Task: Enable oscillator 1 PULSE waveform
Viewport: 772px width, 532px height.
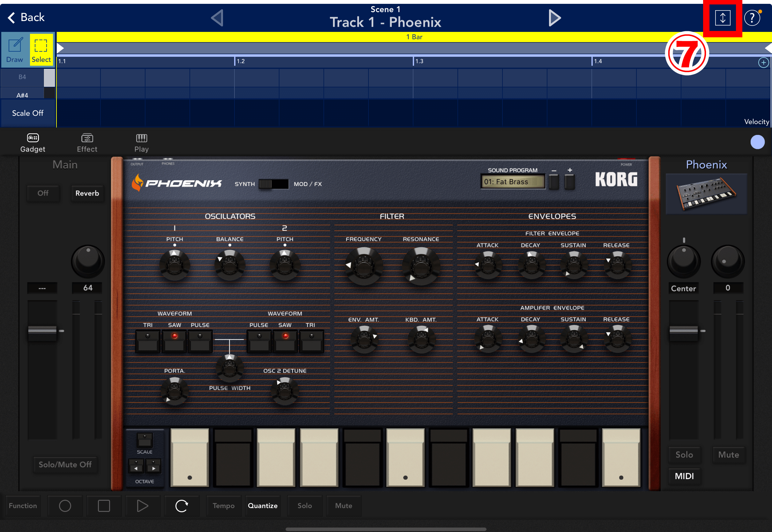Action: (x=200, y=341)
